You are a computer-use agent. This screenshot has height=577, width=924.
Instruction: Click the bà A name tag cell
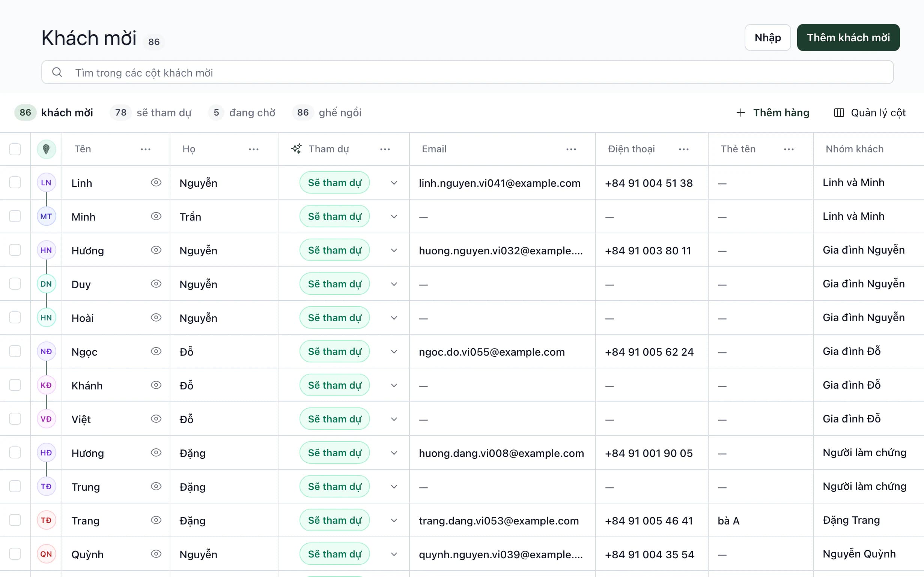tap(760, 520)
